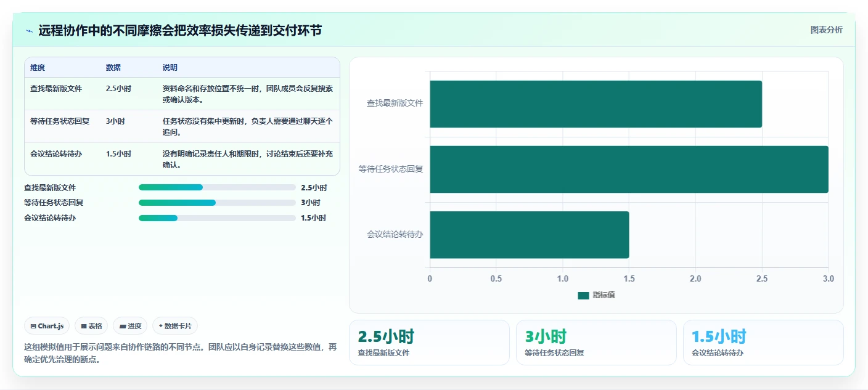Select the Chart.js tag chip
The image size is (868, 390).
pos(47,326)
